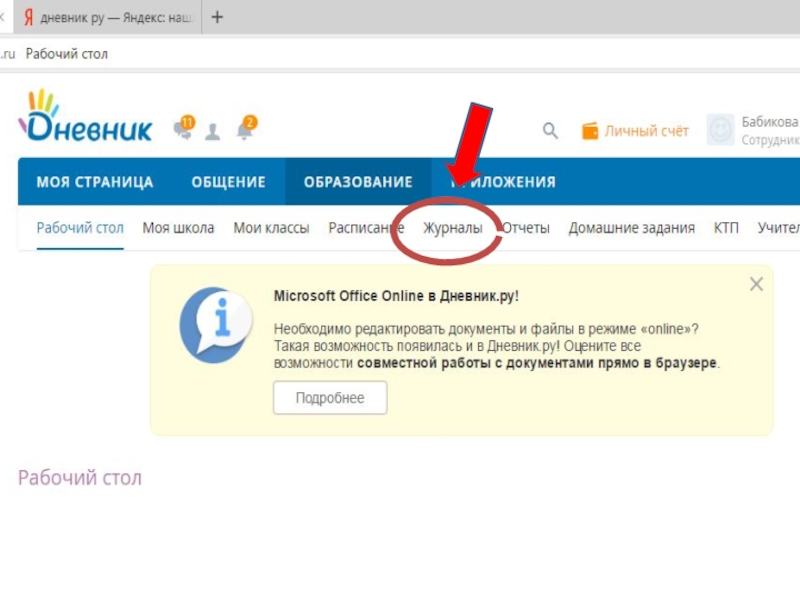Click Рабочий стол page title in address bar
Viewport: 800px width, 600px height.
click(x=67, y=54)
